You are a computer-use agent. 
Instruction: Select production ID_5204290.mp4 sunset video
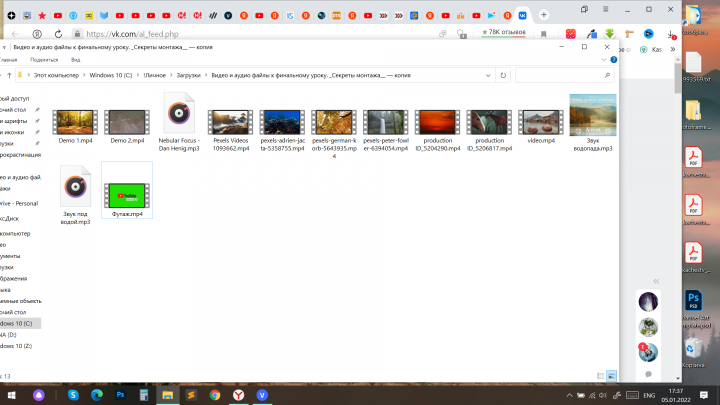click(x=438, y=130)
